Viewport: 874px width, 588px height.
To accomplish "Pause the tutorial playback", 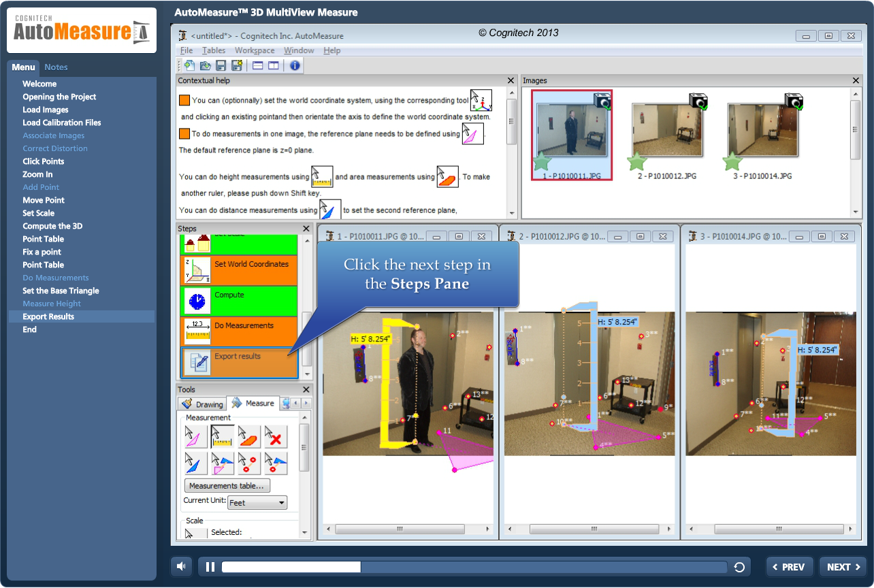I will (210, 567).
